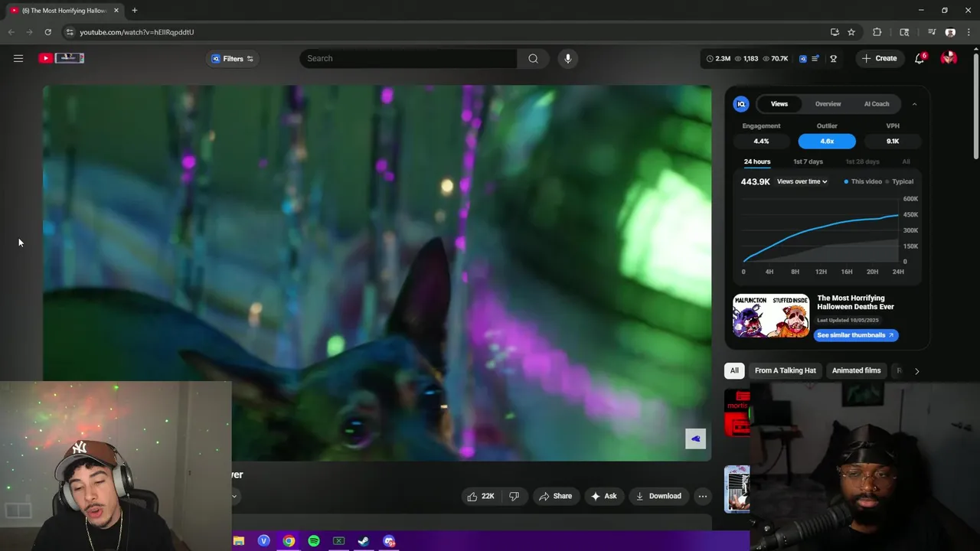The image size is (980, 551).
Task: Click the 70.7K views stat
Action: (776, 59)
